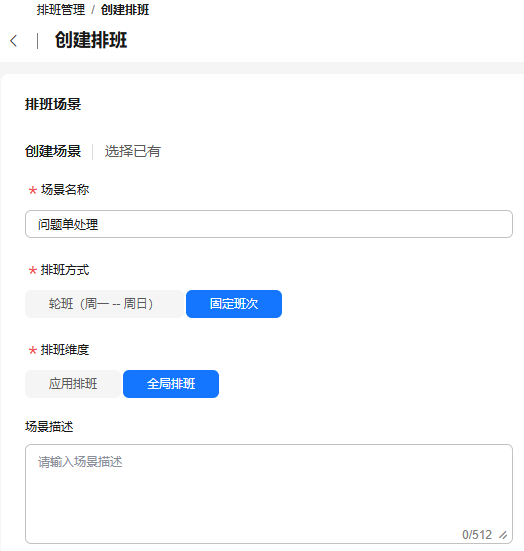Choose the 全局排班 dimension option

171,384
